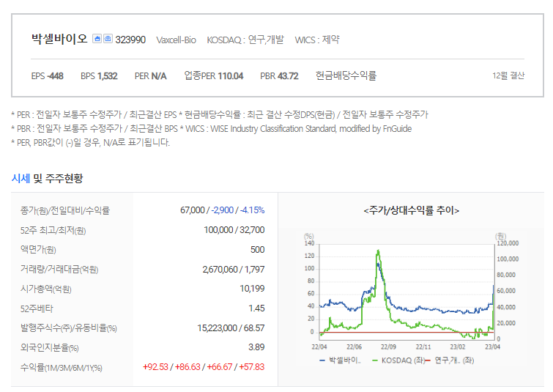Click the chart price peak near 22/09
Viewport: 553px width, 392px height.
coord(378,251)
